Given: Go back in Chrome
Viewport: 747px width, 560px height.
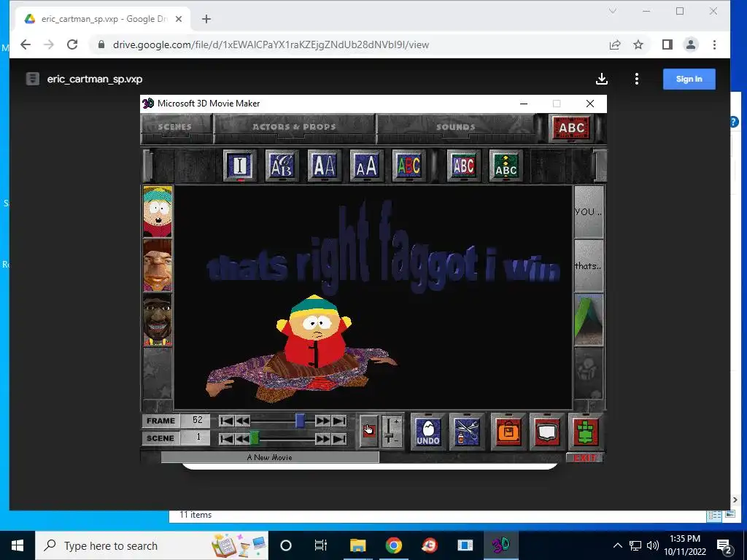Looking at the screenshot, I should click(26, 44).
